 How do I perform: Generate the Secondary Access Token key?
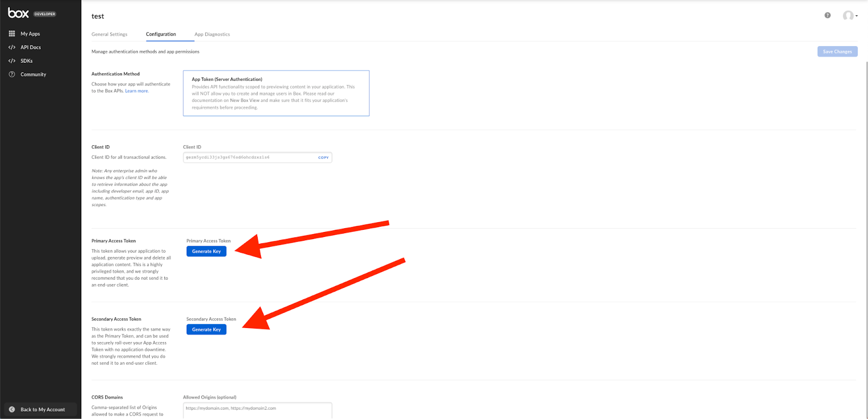click(x=206, y=330)
